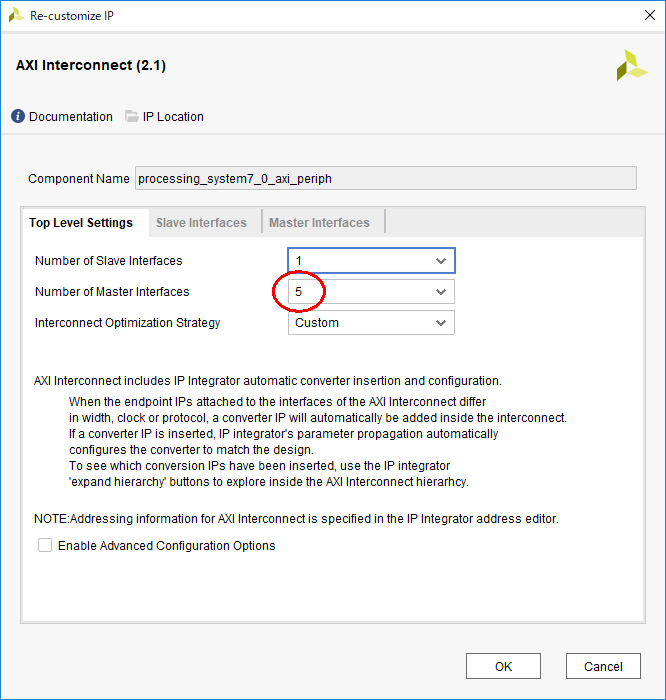Screen dimensions: 666x700
Task: Expand the Number of Slave Interfaces dropdown
Action: point(441,261)
